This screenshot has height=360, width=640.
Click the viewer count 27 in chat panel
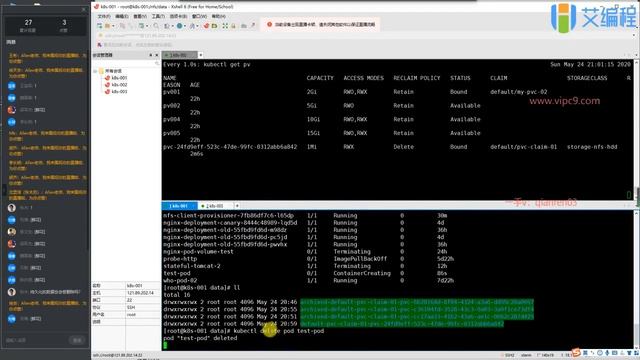[x=28, y=22]
